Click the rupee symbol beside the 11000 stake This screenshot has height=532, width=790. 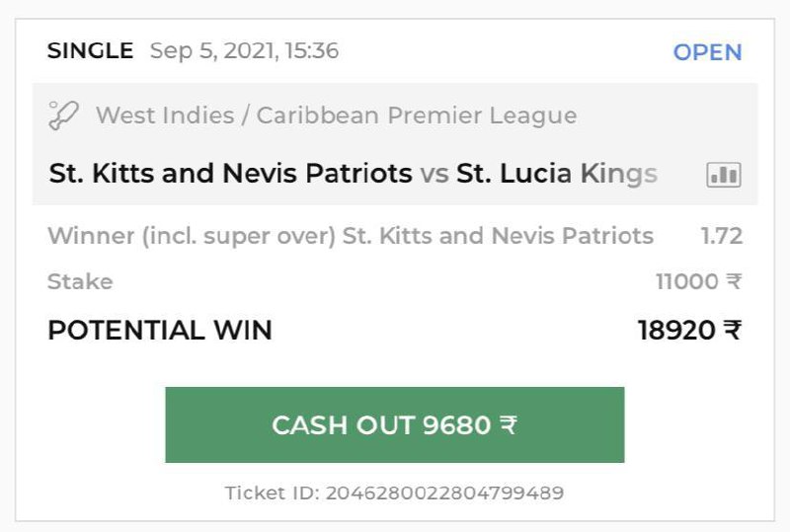point(734,282)
